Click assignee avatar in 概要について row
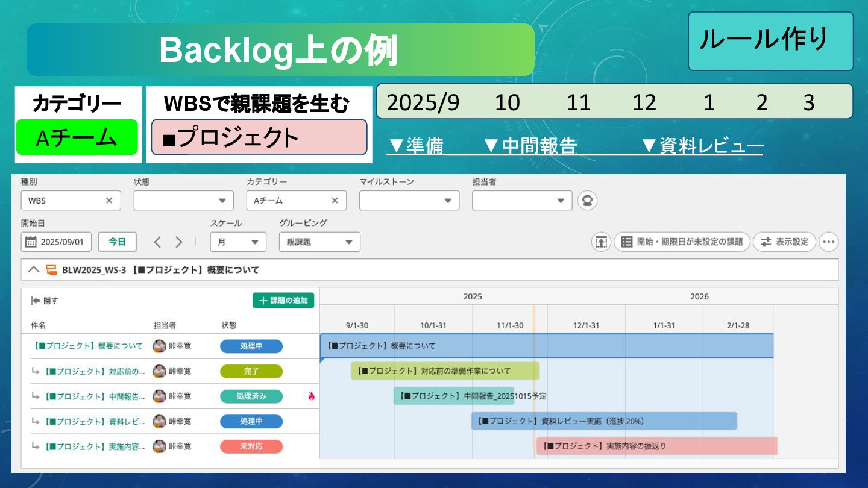The image size is (868, 488). (159, 346)
